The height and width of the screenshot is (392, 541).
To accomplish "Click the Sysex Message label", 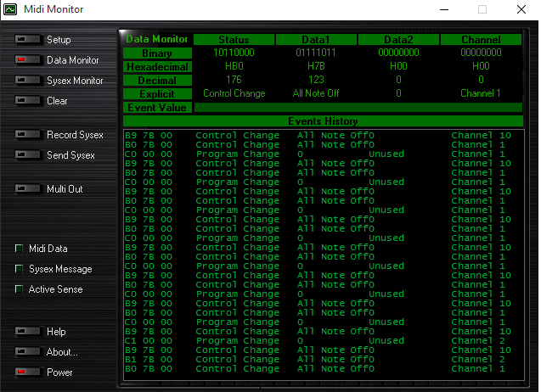I will coord(60,269).
